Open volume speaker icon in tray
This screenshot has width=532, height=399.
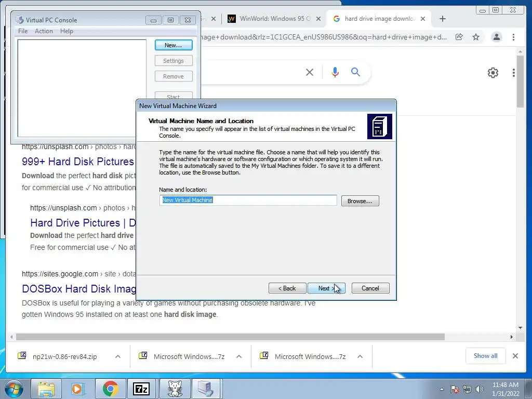480,389
